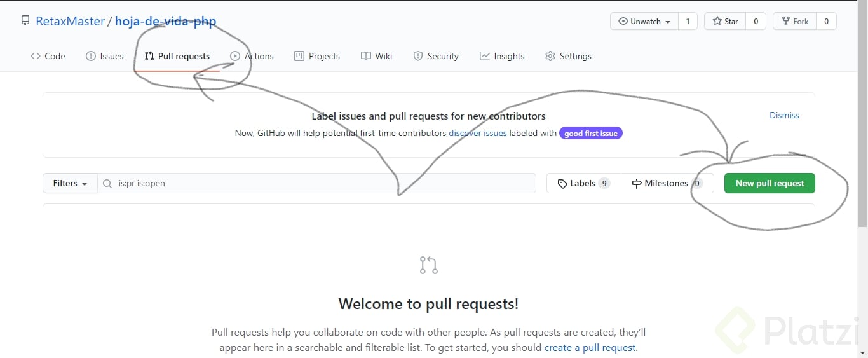Click the fork icon in the Fork button
Viewport: 868px width, 358px height.
pos(785,21)
